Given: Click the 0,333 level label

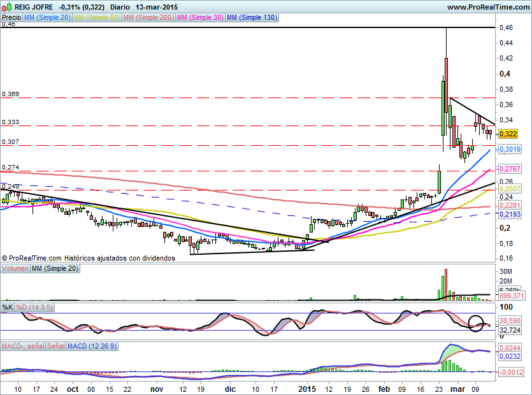Looking at the screenshot, I should (x=11, y=122).
